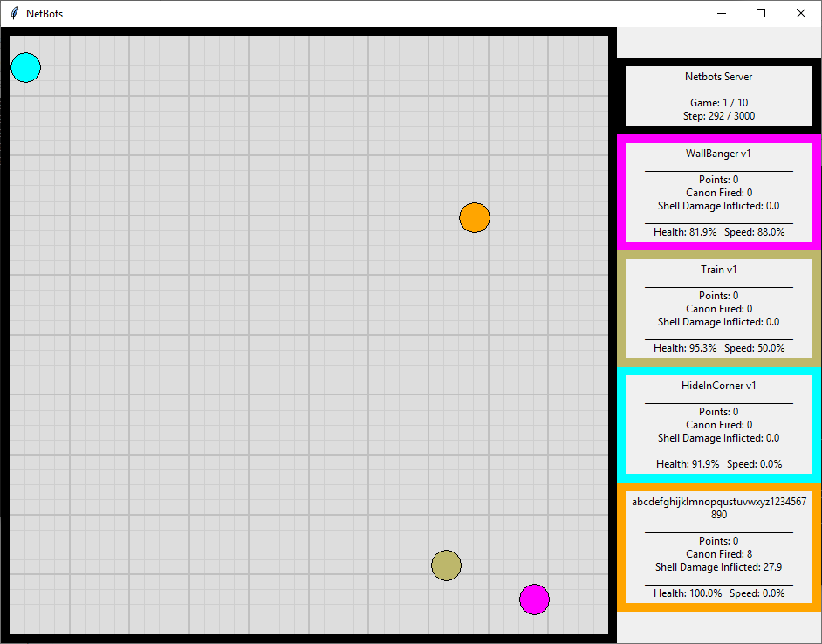Select the khaki Train robot circle
Image resolution: width=822 pixels, height=644 pixels.
click(x=446, y=565)
